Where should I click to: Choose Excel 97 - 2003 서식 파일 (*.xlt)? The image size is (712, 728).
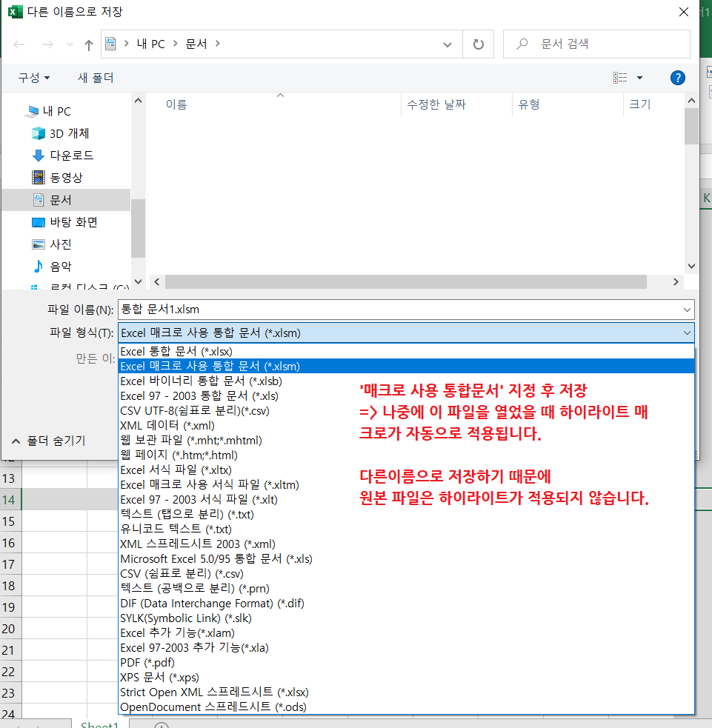coord(407,500)
